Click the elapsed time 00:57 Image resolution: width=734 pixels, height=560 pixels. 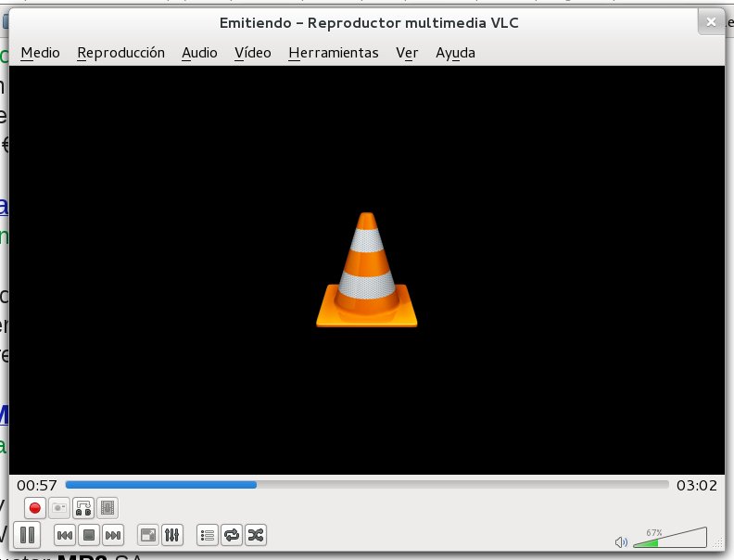click(x=36, y=486)
